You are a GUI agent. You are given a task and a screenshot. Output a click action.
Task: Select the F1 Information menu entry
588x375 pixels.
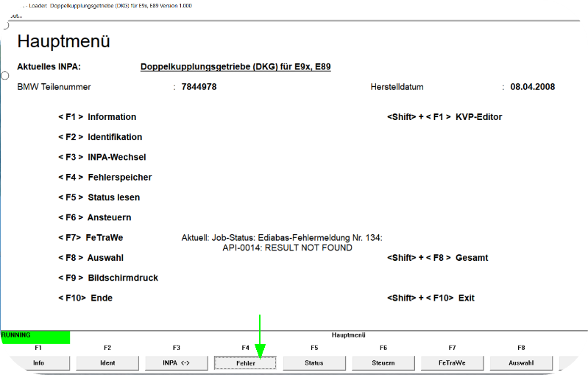pyautogui.click(x=97, y=117)
